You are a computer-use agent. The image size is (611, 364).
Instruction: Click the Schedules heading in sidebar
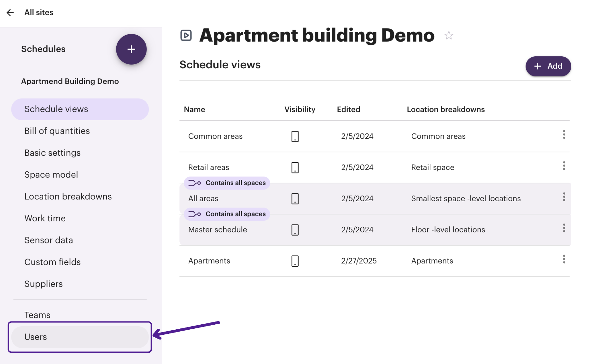pyautogui.click(x=43, y=49)
